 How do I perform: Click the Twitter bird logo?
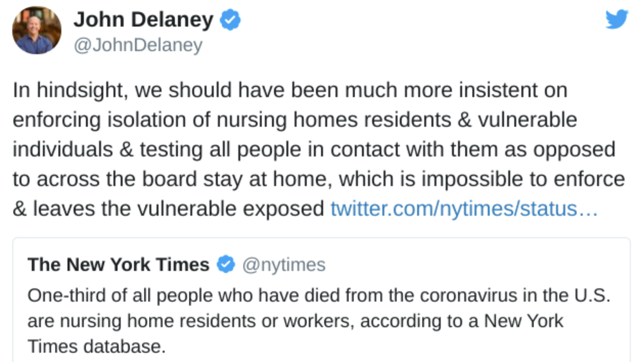[x=616, y=19]
